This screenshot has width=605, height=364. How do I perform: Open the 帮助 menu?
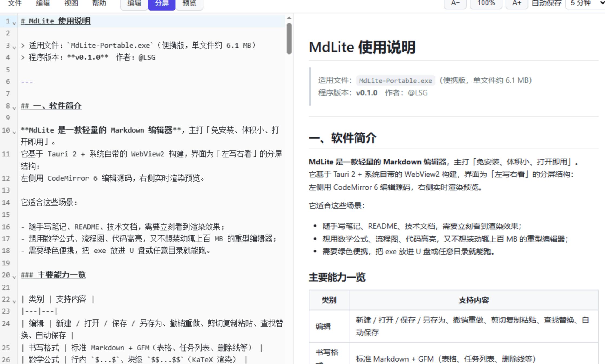tap(99, 3)
